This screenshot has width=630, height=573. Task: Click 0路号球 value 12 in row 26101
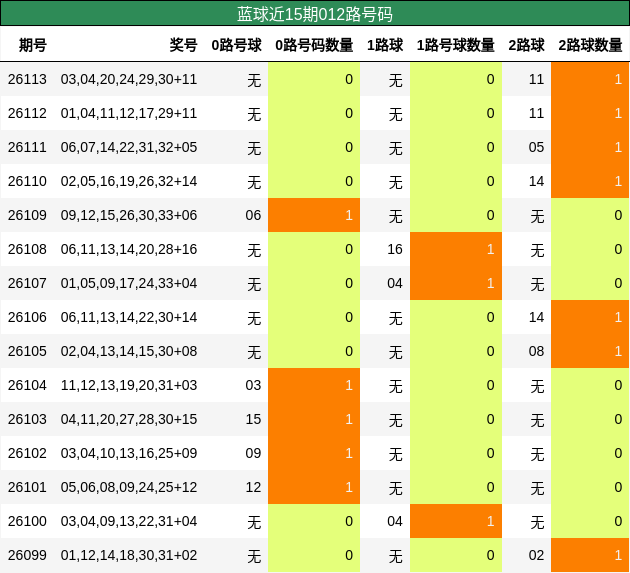coord(253,487)
